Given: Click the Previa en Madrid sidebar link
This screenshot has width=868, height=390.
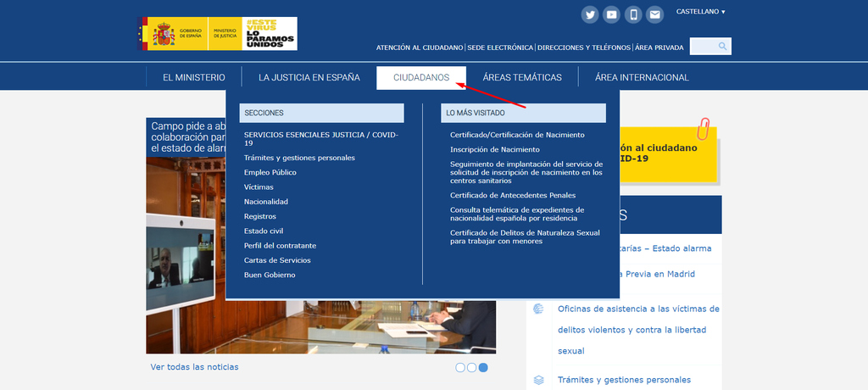Looking at the screenshot, I should (x=657, y=274).
